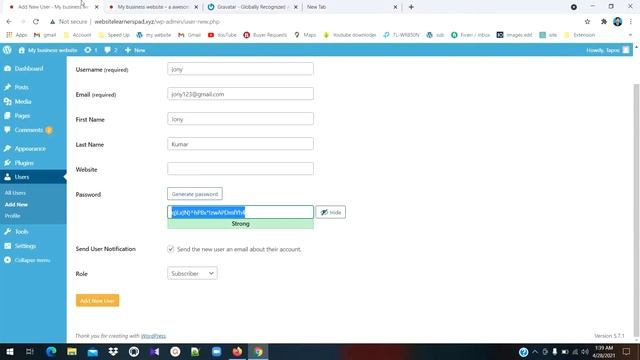The width and height of the screenshot is (640, 360).
Task: Open the Speed Up bookmark folder
Action: [x=114, y=35]
